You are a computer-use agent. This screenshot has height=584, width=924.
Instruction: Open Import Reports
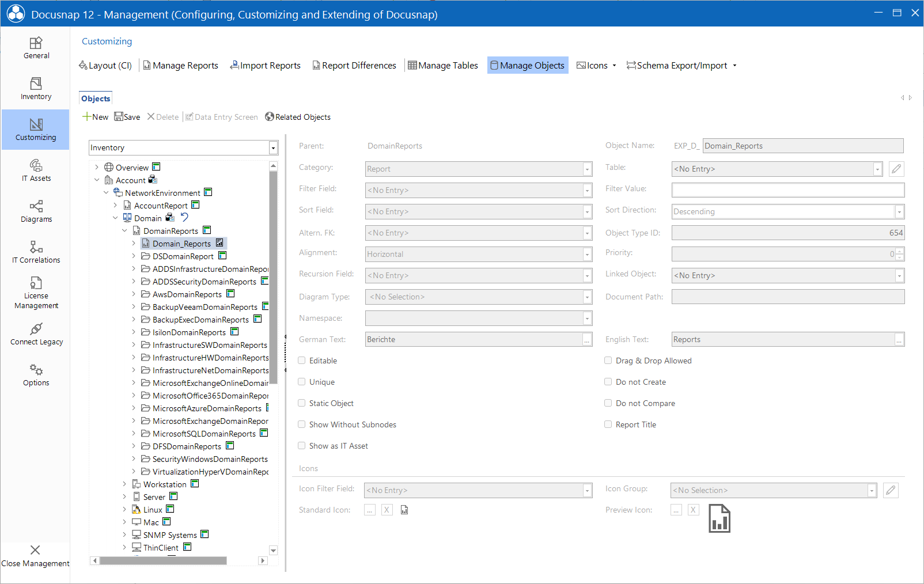[266, 66]
